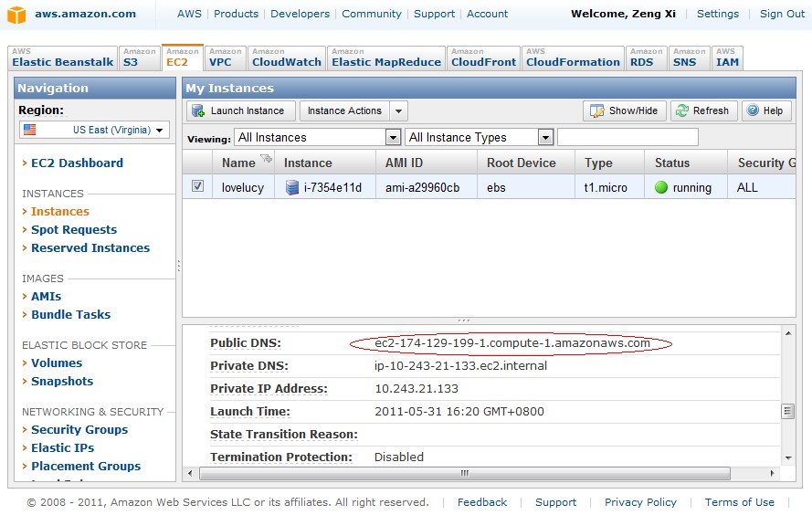Open Volumes in navigation
Screen dimensions: 812x515
click(x=57, y=363)
